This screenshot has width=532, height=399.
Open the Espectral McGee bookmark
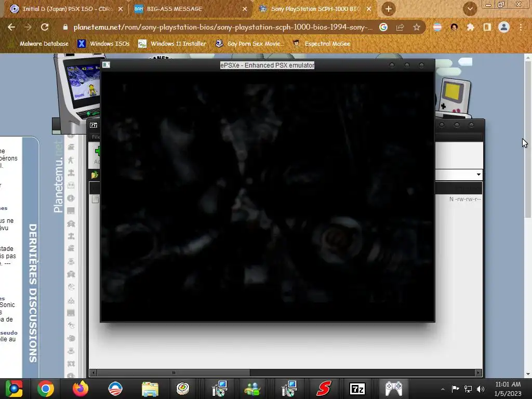click(x=321, y=44)
